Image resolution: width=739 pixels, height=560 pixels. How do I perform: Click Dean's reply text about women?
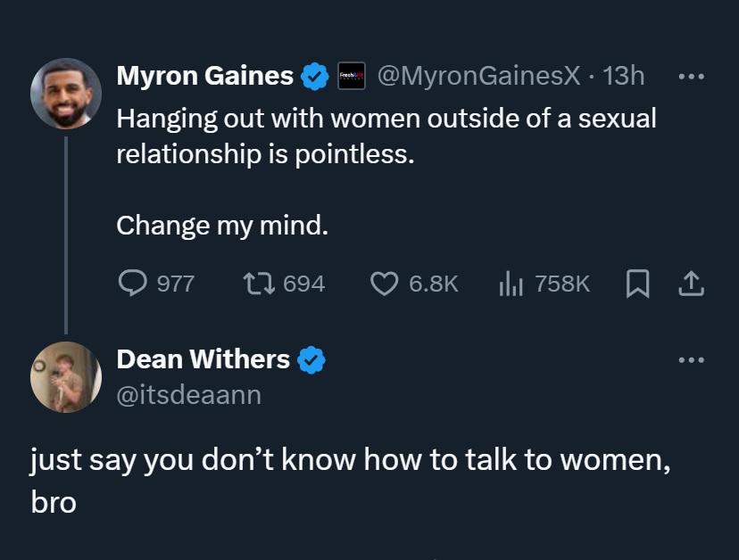point(351,481)
